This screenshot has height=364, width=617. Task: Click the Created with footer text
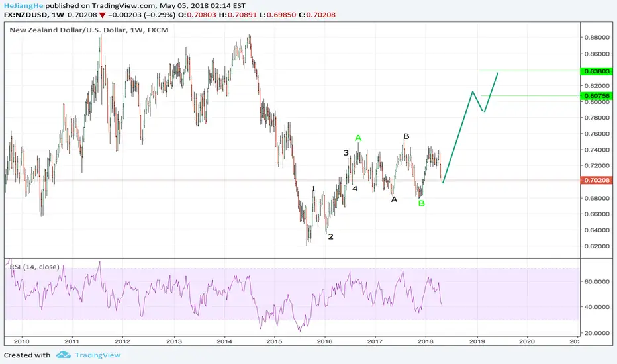click(27, 355)
